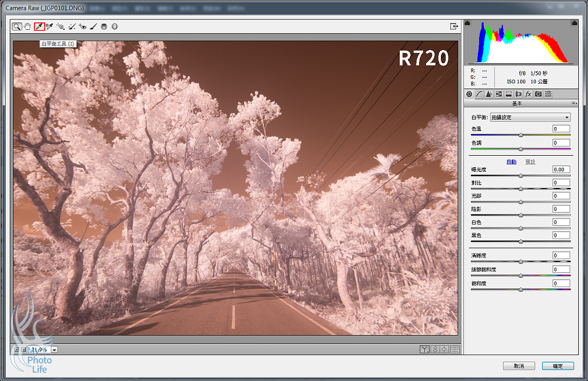The image size is (588, 381).
Task: Open the 白平衡 preset dropdown
Action: pyautogui.click(x=530, y=117)
